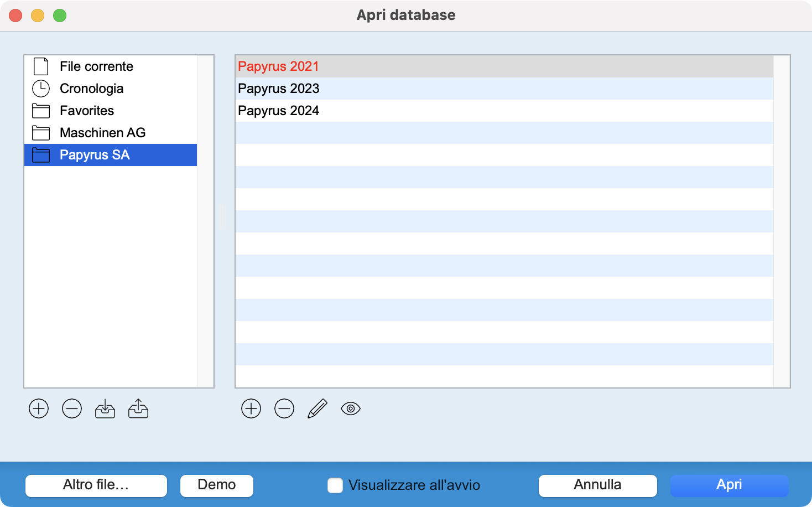The width and height of the screenshot is (812, 507).
Task: Click the export tray icon with up arrow
Action: (x=138, y=408)
